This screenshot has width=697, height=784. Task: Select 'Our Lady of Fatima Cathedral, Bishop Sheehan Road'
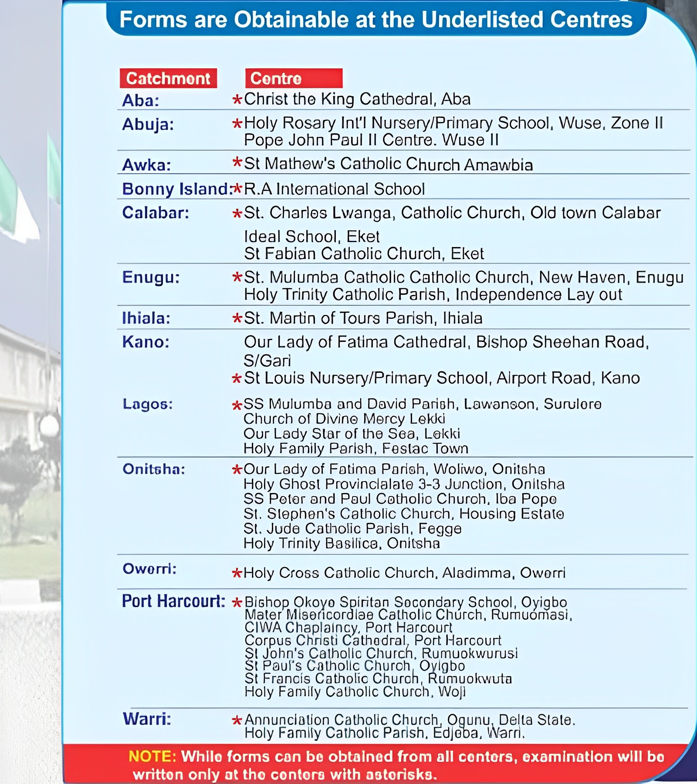point(446,342)
